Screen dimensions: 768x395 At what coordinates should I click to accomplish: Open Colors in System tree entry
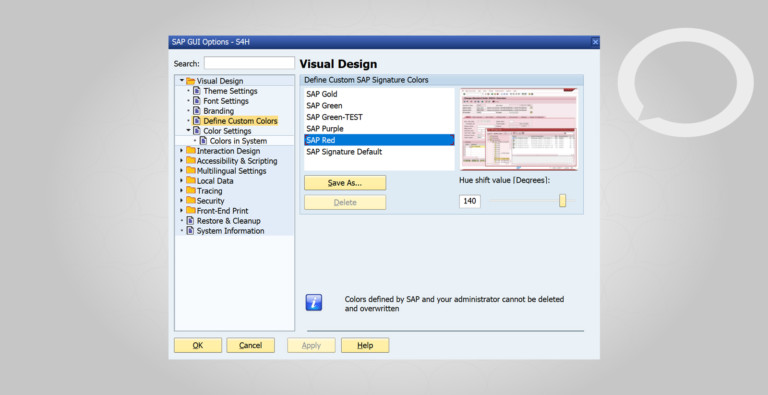pos(239,141)
